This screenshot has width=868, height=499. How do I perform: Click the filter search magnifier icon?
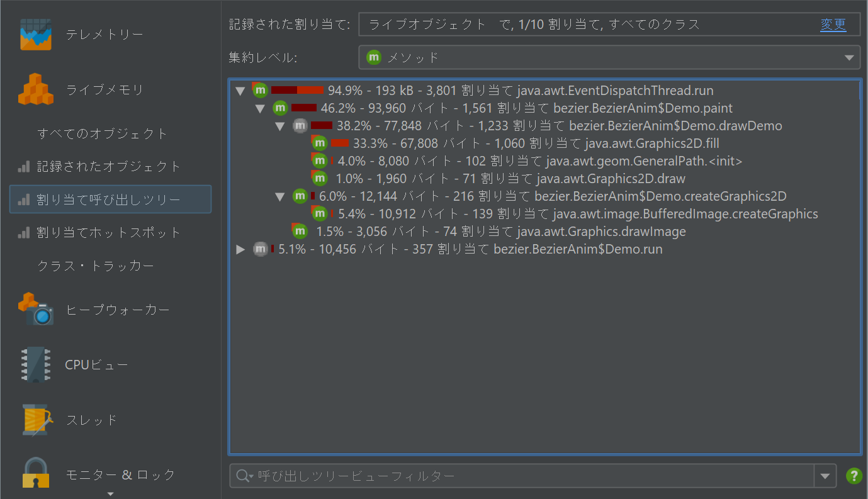[242, 476]
